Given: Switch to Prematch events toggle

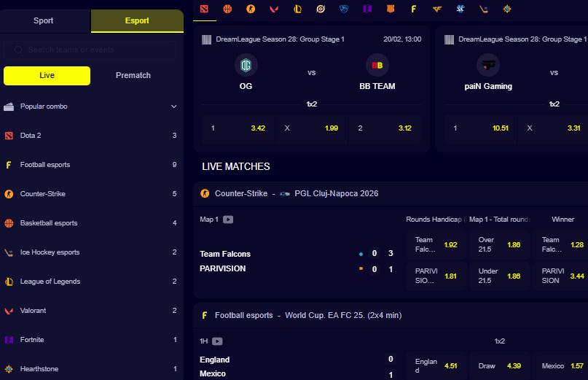Looking at the screenshot, I should 133,76.
